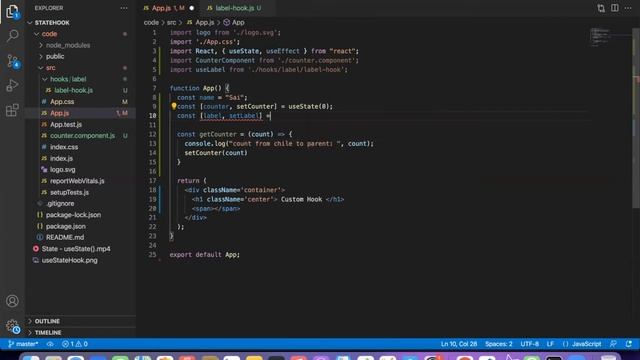Open the Run and Debug view
The image size is (640, 360).
(x=12, y=85)
